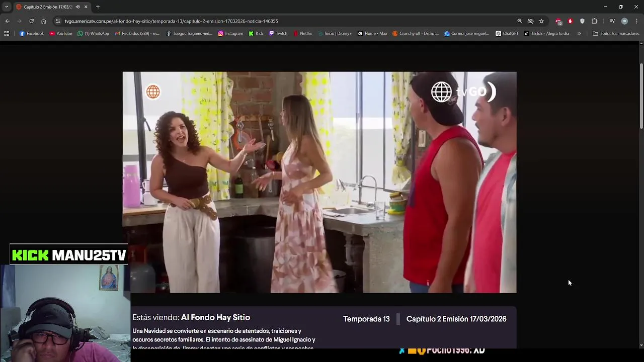Open the Instagram bookmark
The image size is (644, 362).
point(230,34)
